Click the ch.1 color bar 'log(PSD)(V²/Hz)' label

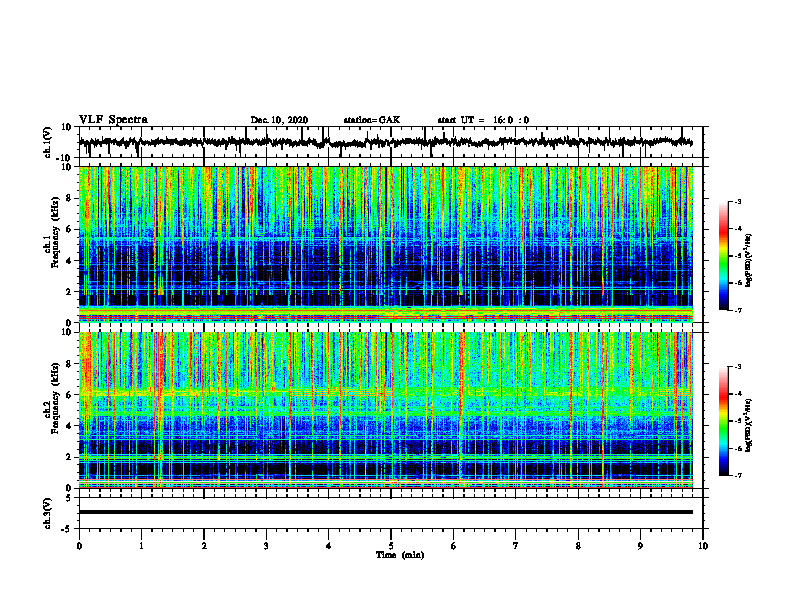pos(750,260)
